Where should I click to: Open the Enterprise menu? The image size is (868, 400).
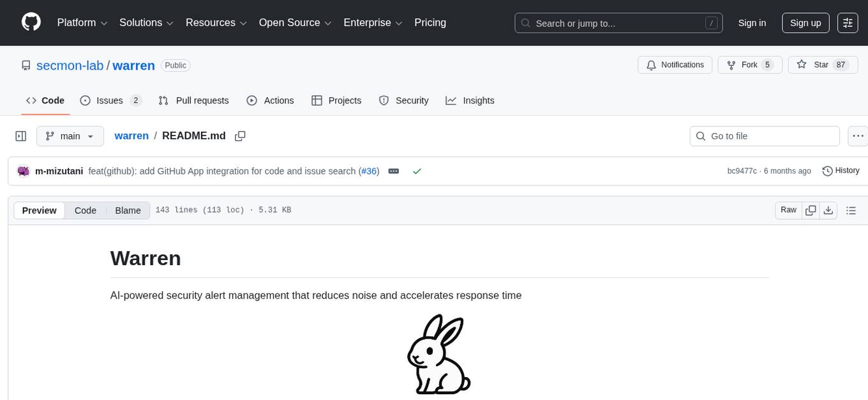point(373,22)
